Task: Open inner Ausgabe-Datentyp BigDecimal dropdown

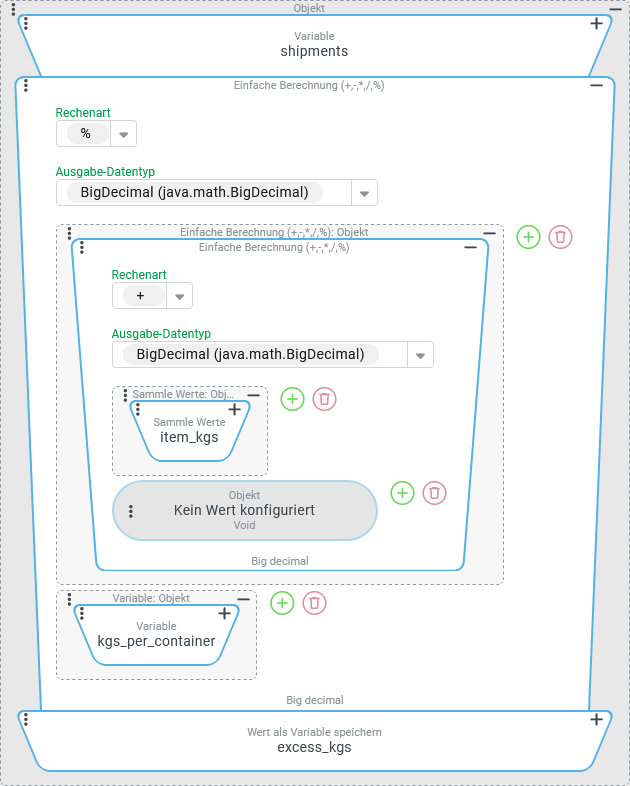Action: 420,355
